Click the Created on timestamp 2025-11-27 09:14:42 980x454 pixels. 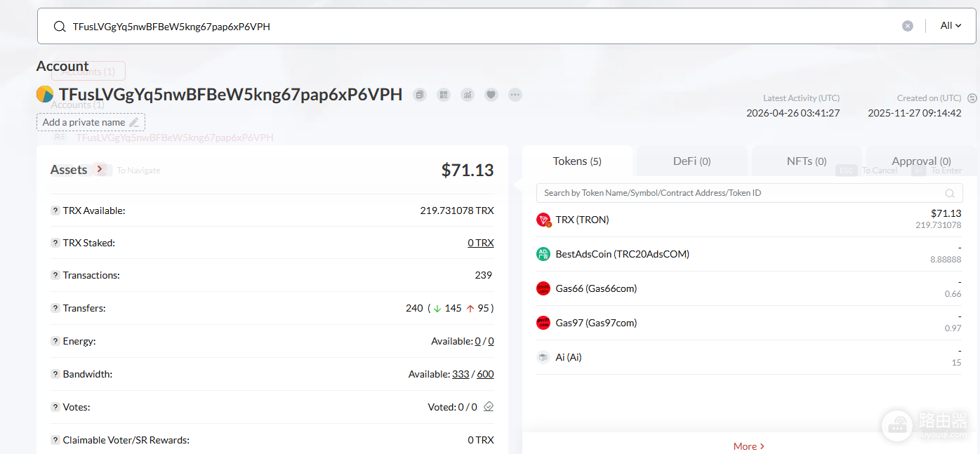(915, 112)
